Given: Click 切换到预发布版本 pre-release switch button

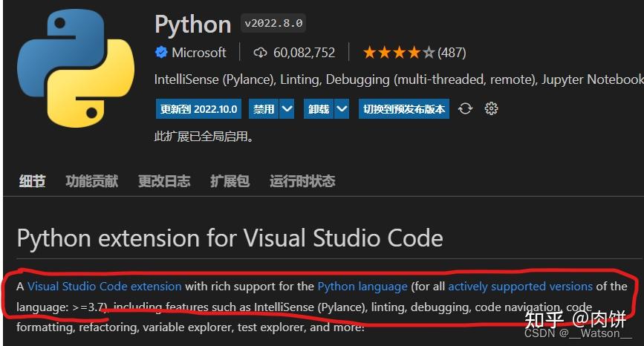Looking at the screenshot, I should 404,108.
